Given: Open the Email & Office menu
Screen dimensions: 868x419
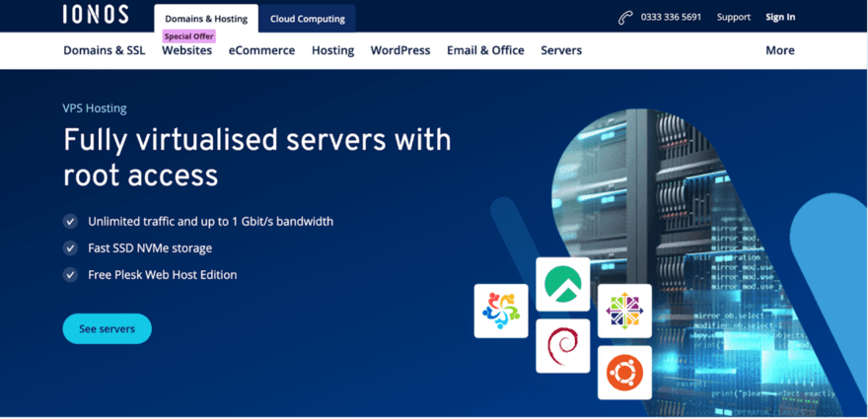Looking at the screenshot, I should pos(485,50).
